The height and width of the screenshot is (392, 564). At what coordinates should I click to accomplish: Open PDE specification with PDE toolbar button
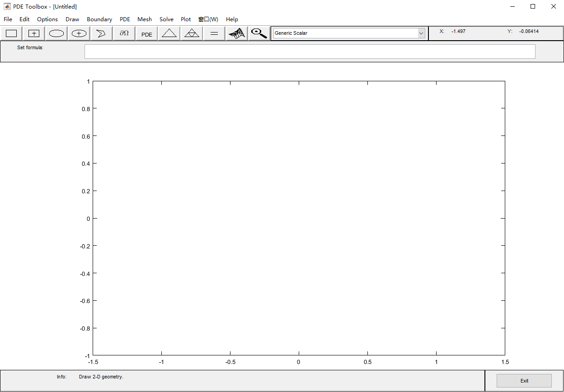(147, 33)
